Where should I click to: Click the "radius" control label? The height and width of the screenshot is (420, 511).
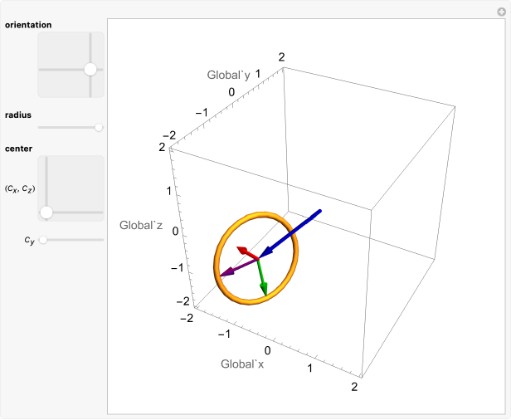tap(18, 115)
